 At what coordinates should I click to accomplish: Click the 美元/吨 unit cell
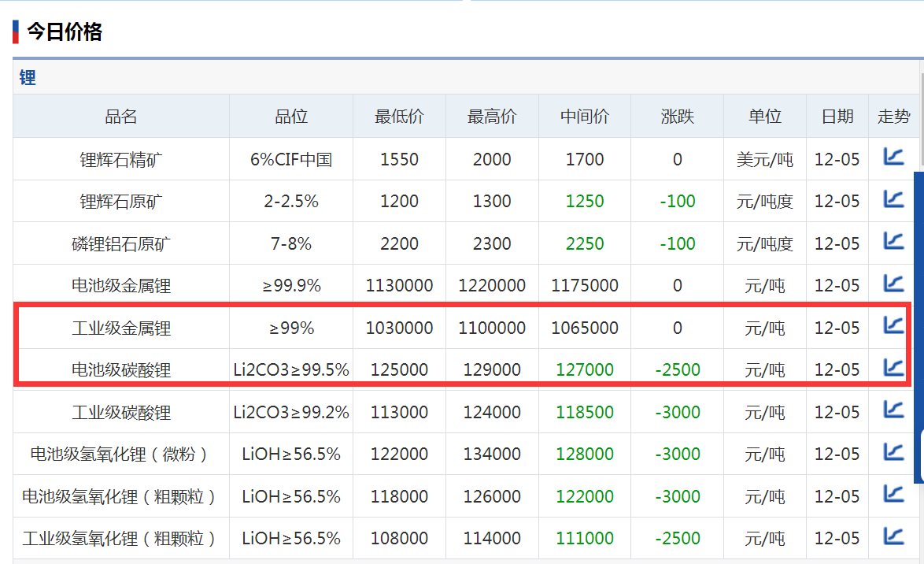765,160
